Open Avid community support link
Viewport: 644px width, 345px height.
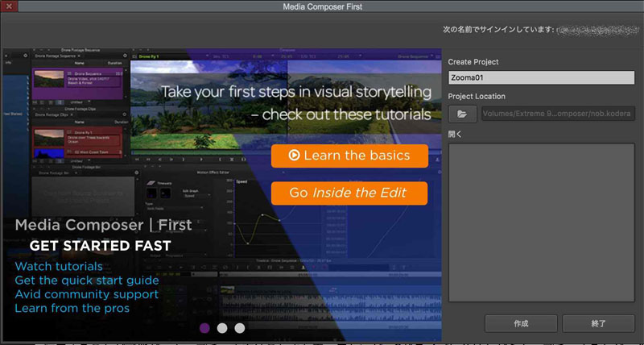[86, 294]
